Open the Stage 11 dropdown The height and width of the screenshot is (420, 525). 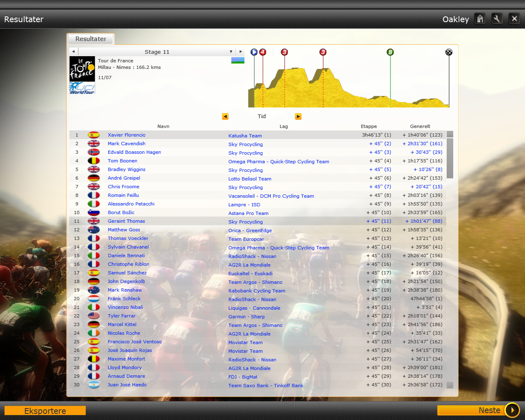pos(231,52)
